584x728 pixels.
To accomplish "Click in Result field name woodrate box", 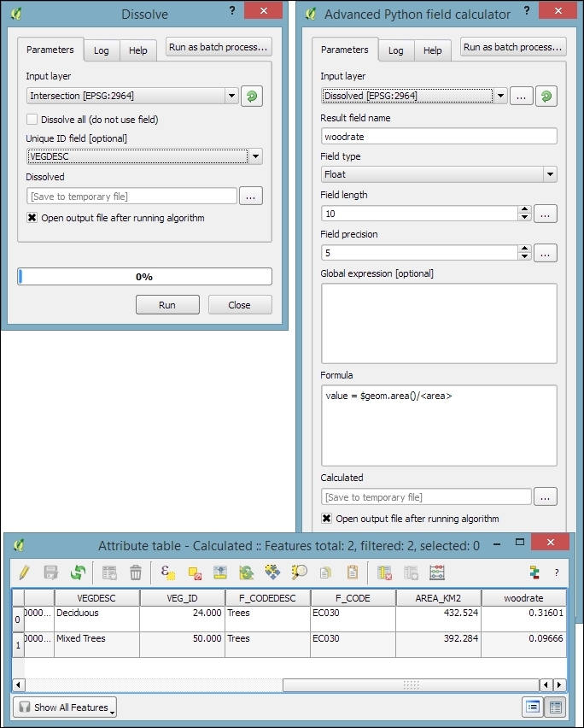I will (439, 137).
